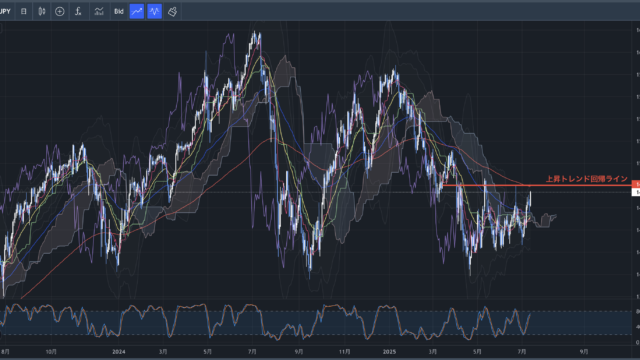The image size is (640, 360).
Task: Click the 11月 label on time axis
Action: pos(344,351)
